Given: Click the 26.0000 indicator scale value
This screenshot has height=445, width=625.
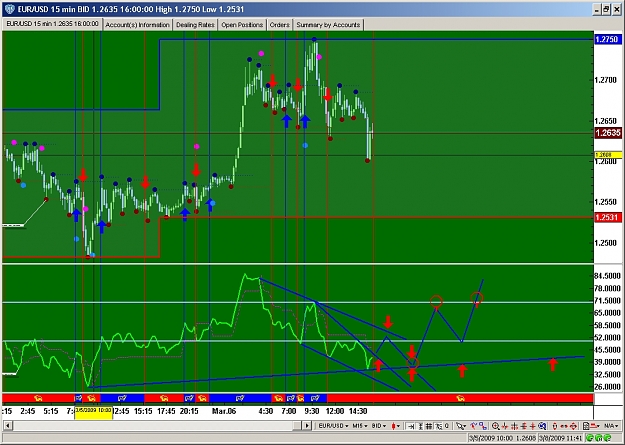Looking at the screenshot, I should click(x=607, y=386).
